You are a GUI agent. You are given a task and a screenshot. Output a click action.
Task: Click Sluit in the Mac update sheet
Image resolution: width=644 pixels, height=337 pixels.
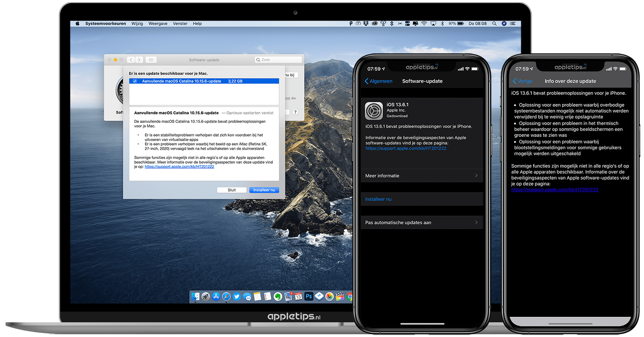pyautogui.click(x=232, y=190)
